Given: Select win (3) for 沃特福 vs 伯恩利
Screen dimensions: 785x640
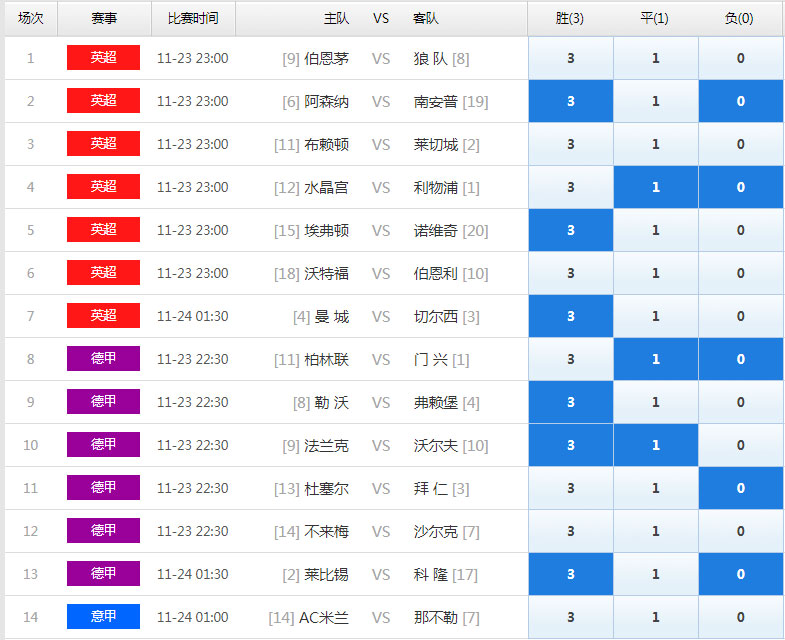Looking at the screenshot, I should point(571,273).
